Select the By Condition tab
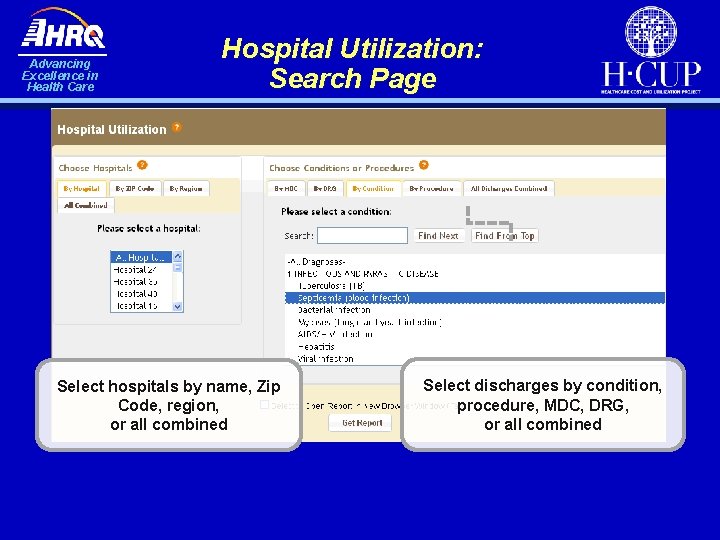Screen dimensions: 720x540 coord(373,189)
